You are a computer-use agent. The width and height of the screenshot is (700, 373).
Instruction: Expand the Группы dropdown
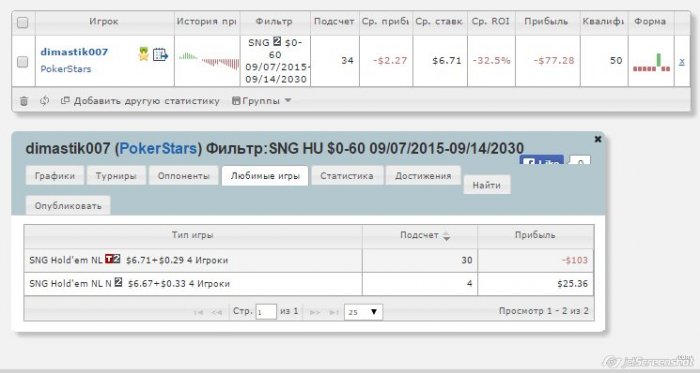(x=262, y=101)
